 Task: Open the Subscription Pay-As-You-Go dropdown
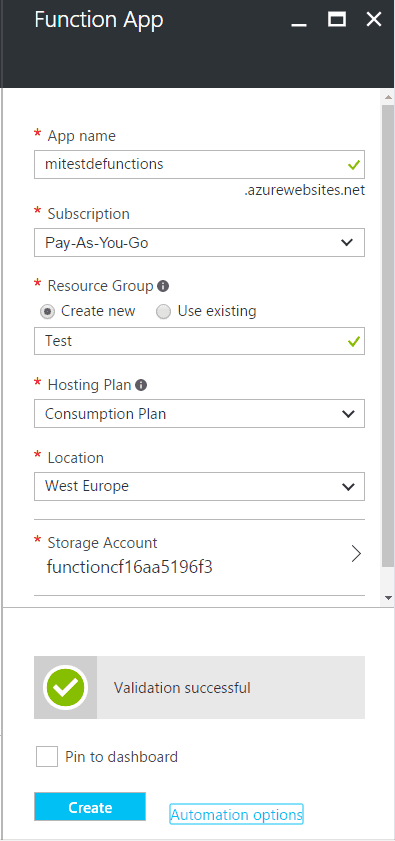(199, 243)
